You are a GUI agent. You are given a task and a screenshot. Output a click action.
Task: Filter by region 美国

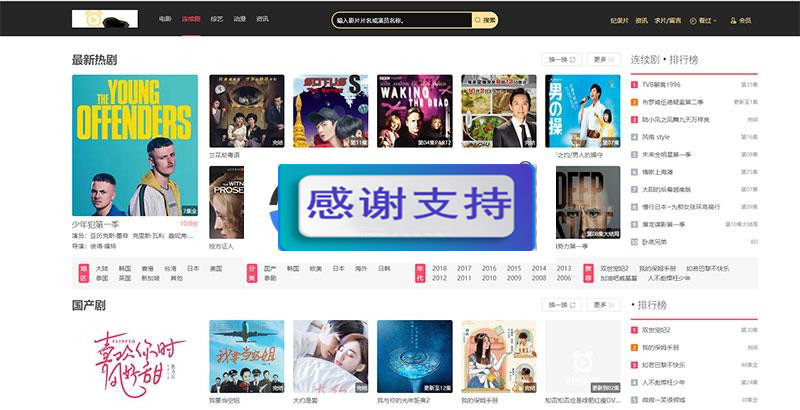(x=216, y=268)
